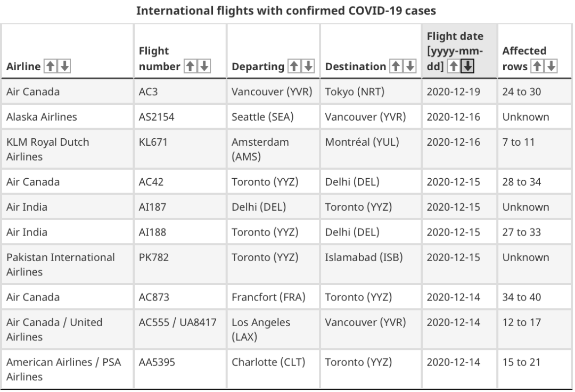Sort Flight number descending arrow
The width and height of the screenshot is (575, 392).
click(204, 66)
